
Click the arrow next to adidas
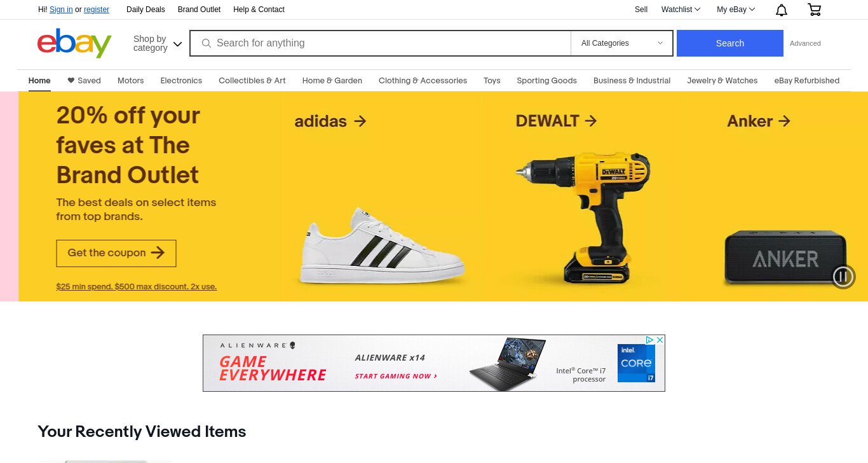click(360, 121)
